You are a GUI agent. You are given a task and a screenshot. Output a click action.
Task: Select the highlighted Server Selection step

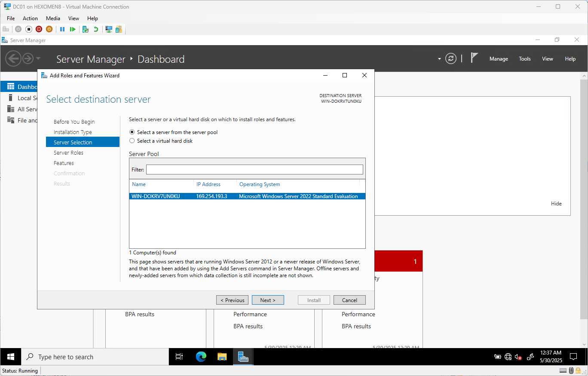[x=83, y=142]
